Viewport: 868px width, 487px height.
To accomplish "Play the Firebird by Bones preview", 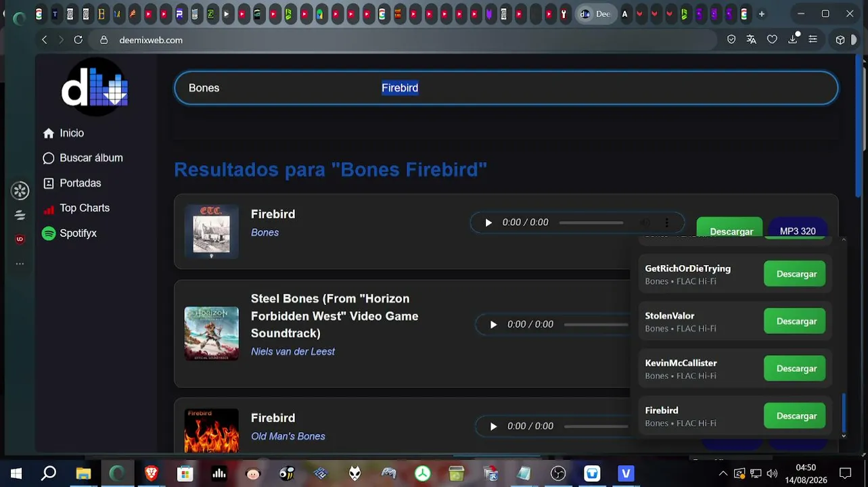I will click(488, 223).
